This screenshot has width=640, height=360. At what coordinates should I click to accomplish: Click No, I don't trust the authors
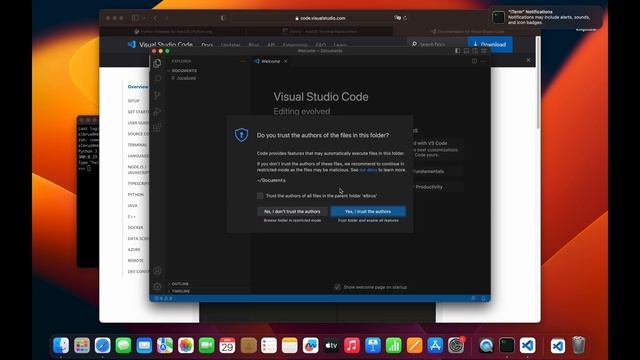coord(292,211)
